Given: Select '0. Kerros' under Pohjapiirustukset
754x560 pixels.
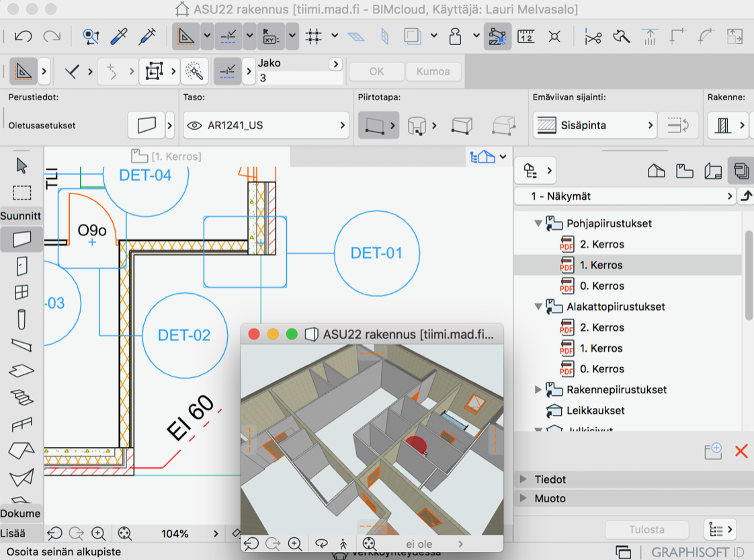Looking at the screenshot, I should pos(601,286).
